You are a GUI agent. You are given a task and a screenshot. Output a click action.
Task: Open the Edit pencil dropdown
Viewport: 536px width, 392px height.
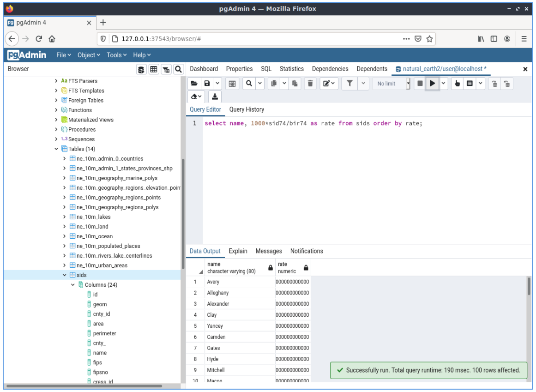[329, 84]
